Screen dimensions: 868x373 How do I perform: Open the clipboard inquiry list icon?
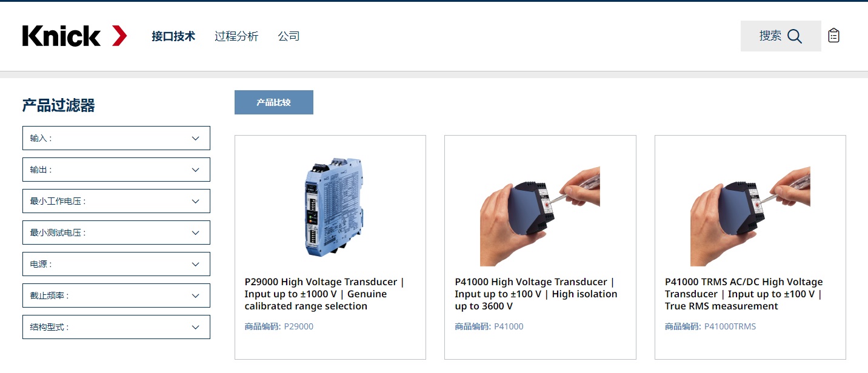click(834, 36)
